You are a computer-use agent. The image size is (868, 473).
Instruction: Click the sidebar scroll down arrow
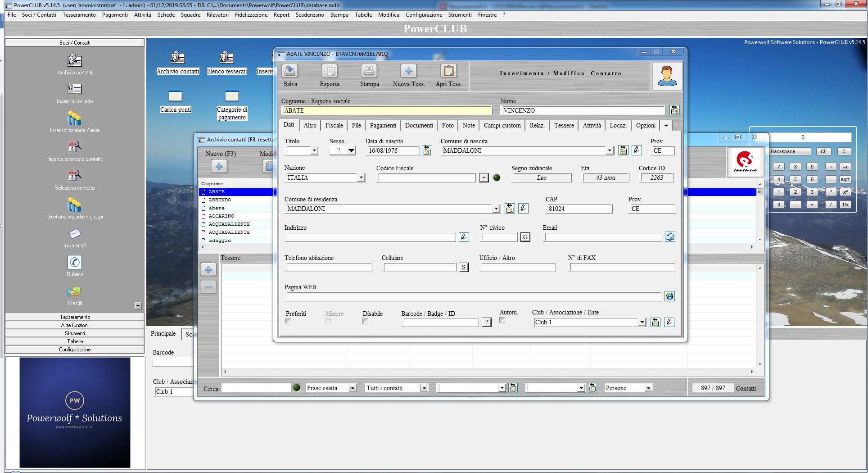click(138, 306)
